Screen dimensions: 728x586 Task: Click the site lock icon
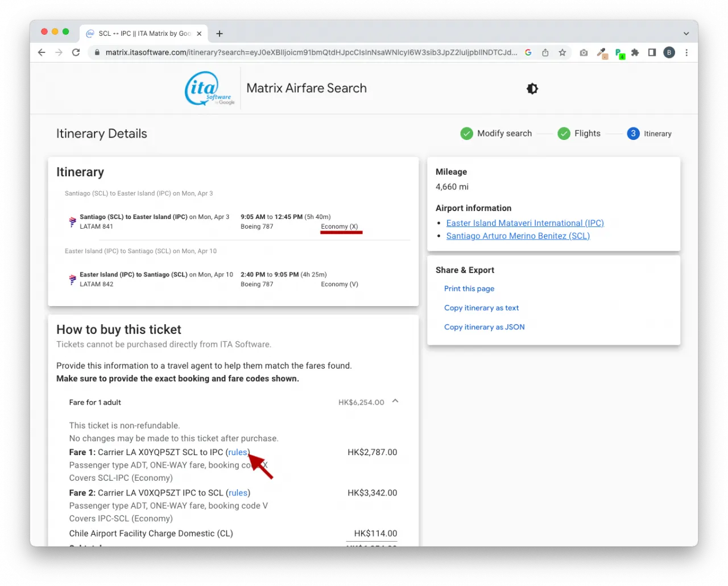click(97, 52)
